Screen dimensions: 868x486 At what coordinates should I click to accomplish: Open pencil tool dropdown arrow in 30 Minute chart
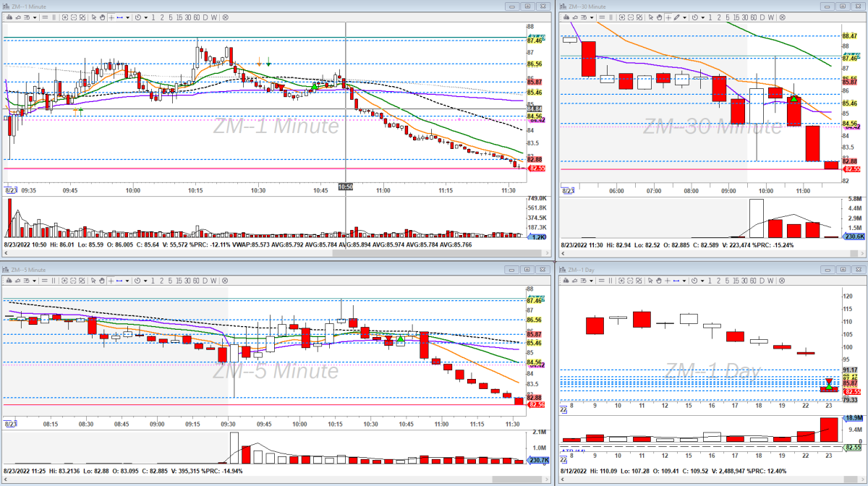pos(685,17)
